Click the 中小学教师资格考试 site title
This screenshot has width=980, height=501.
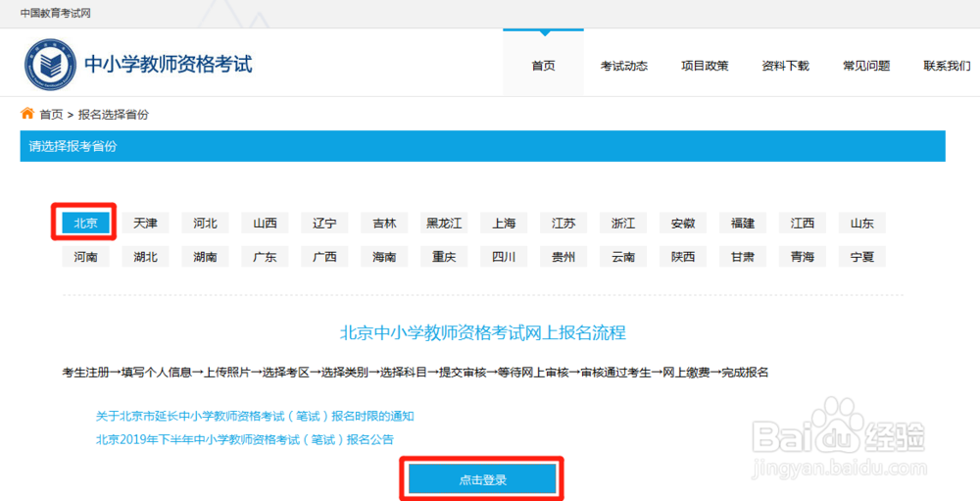pos(169,64)
